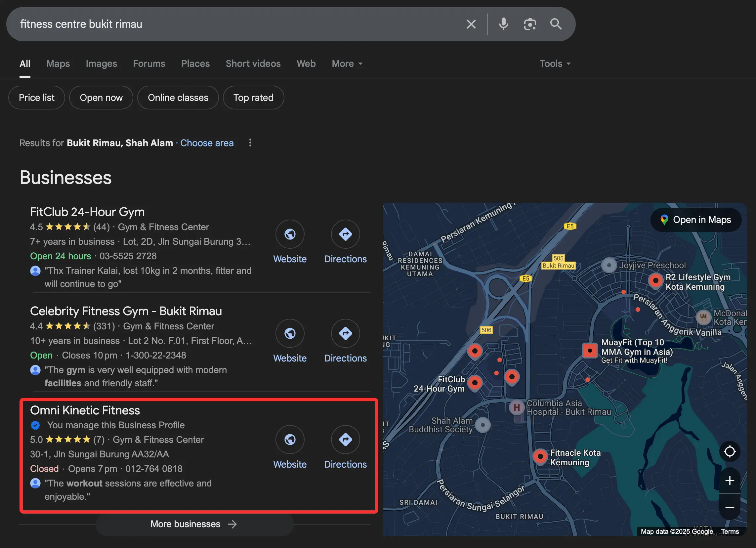Click FitClub phone number 03-5525 2728

tap(128, 256)
